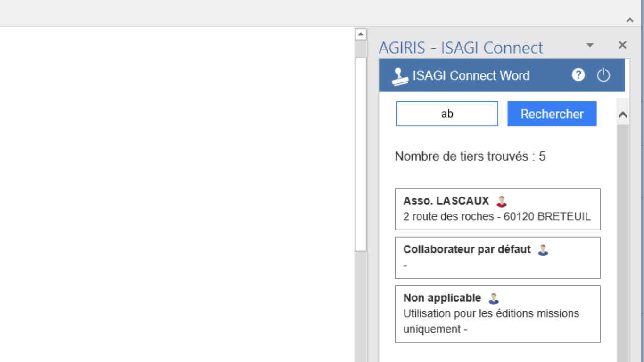Click the ISAGI Connect stamp logo icon

click(x=400, y=76)
